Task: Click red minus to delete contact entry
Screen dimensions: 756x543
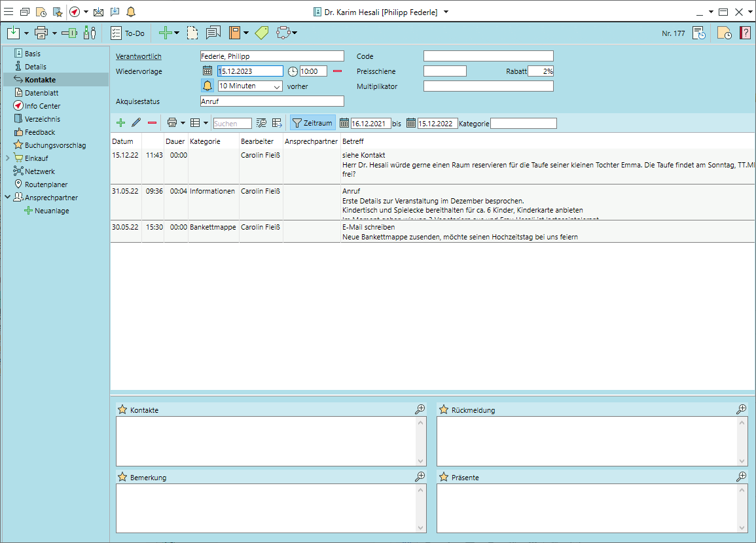Action: (152, 122)
